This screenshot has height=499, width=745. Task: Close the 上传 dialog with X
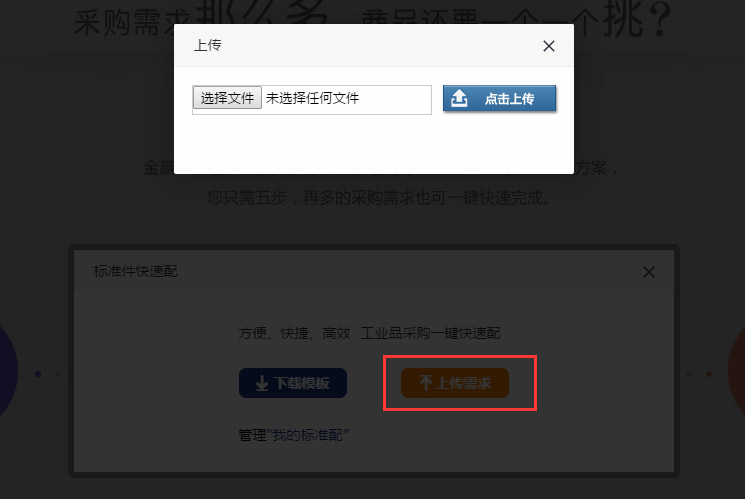point(549,46)
